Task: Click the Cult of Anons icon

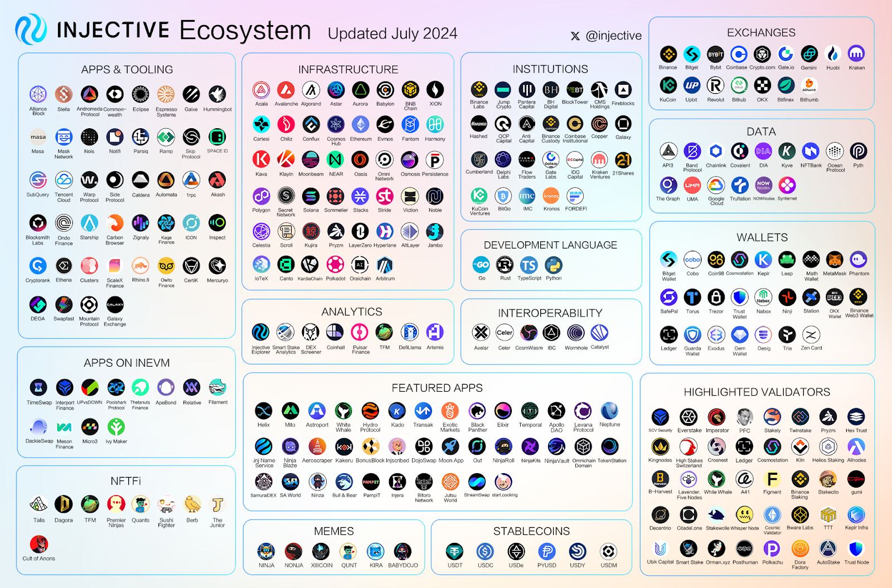Action: coord(38,543)
